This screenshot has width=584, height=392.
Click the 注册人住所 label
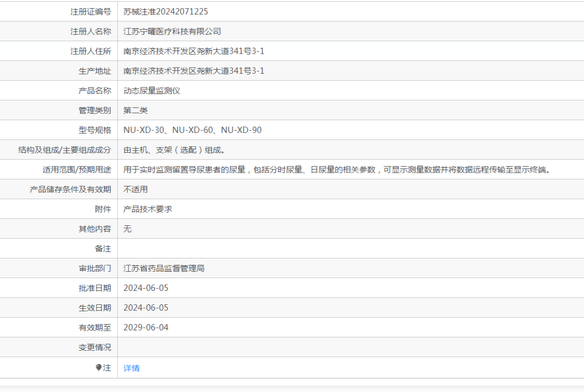[x=91, y=52]
